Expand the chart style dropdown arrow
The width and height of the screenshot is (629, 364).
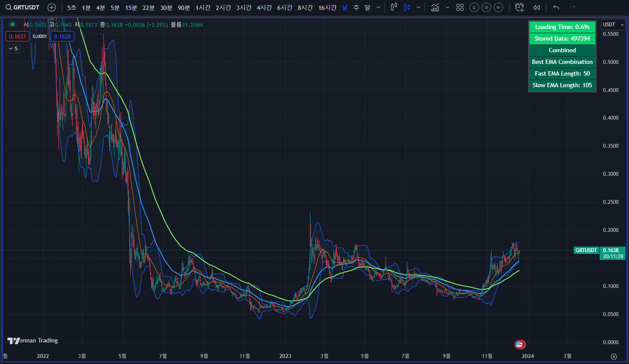tap(418, 7)
